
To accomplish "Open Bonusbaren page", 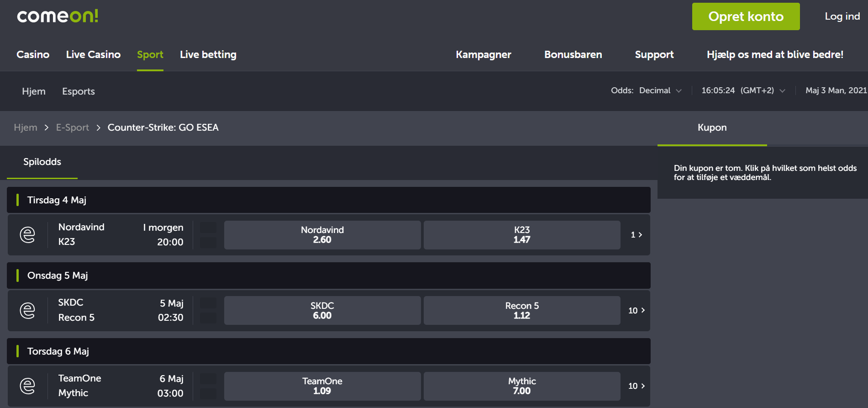I will click(x=573, y=54).
